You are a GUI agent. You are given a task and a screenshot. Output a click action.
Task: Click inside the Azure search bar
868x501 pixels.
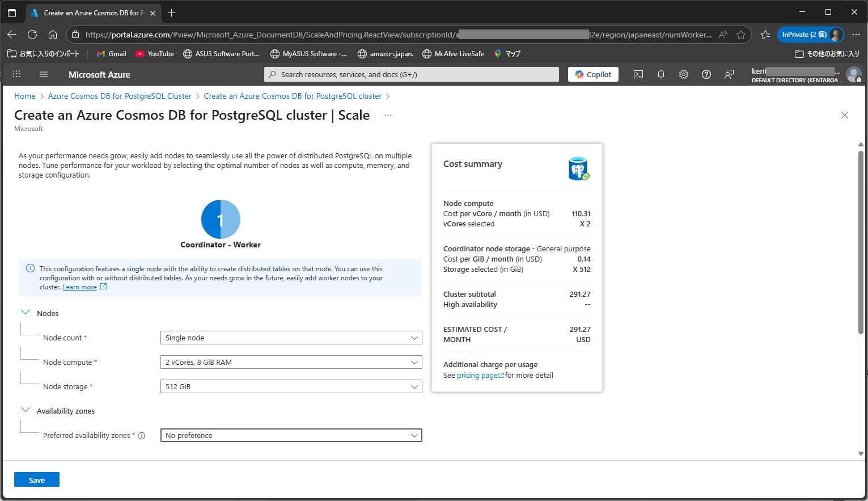click(x=411, y=74)
